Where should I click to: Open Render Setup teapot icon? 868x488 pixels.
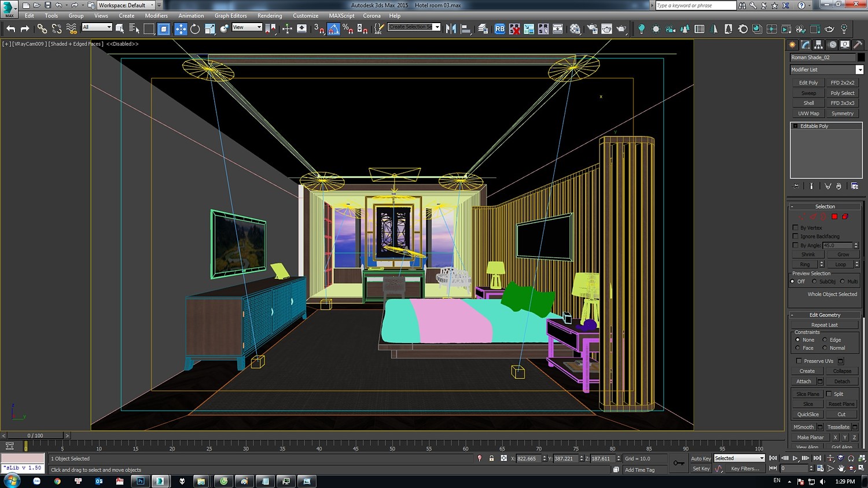pos(592,28)
